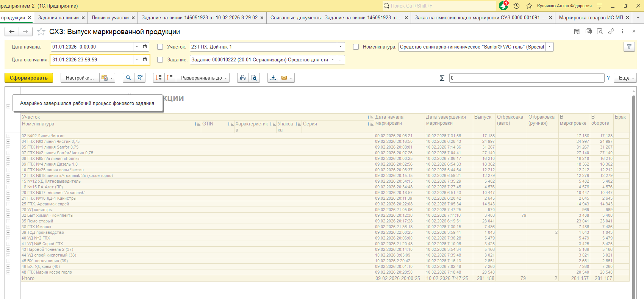Viewport: 644px width, 299px height.
Task: Switch to Линии и участки tab
Action: click(110, 17)
